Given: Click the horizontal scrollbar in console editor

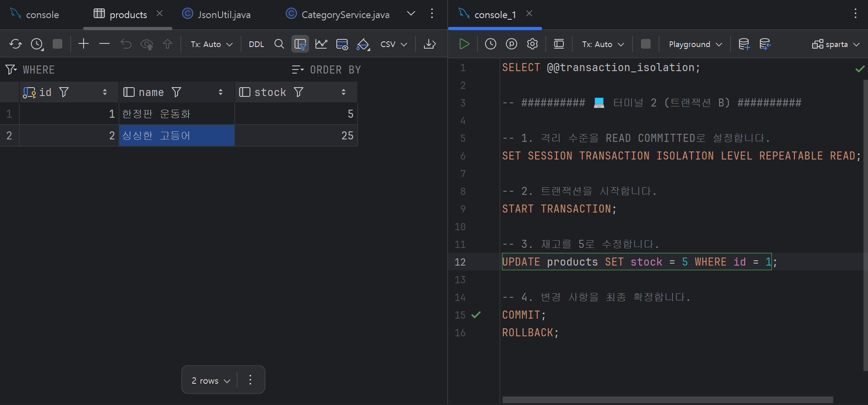Looking at the screenshot, I should click(667, 400).
